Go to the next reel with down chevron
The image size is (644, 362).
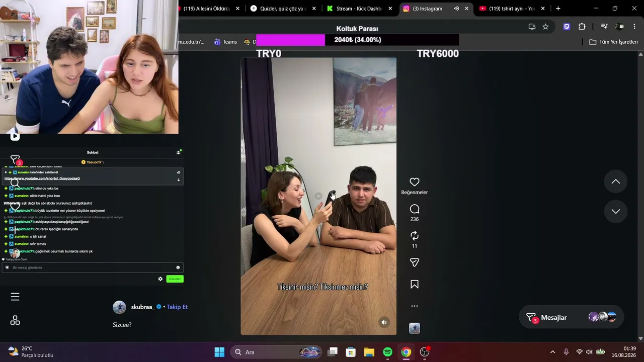[616, 211]
